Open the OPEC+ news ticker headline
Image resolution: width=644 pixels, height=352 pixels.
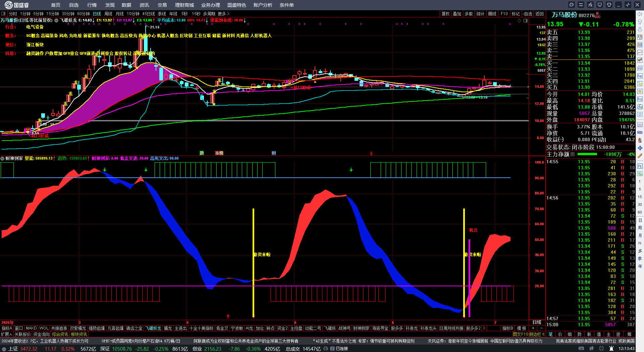tap(141, 341)
